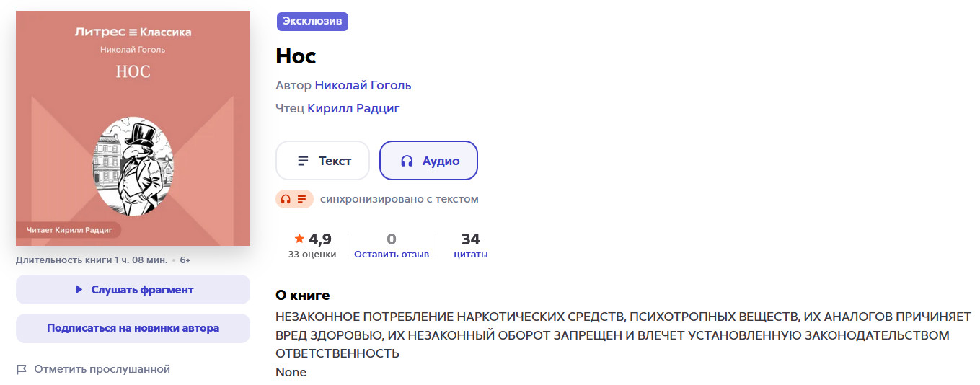Toggle Отметить прослушанной mark
The width and height of the screenshot is (980, 385).
coord(102,369)
